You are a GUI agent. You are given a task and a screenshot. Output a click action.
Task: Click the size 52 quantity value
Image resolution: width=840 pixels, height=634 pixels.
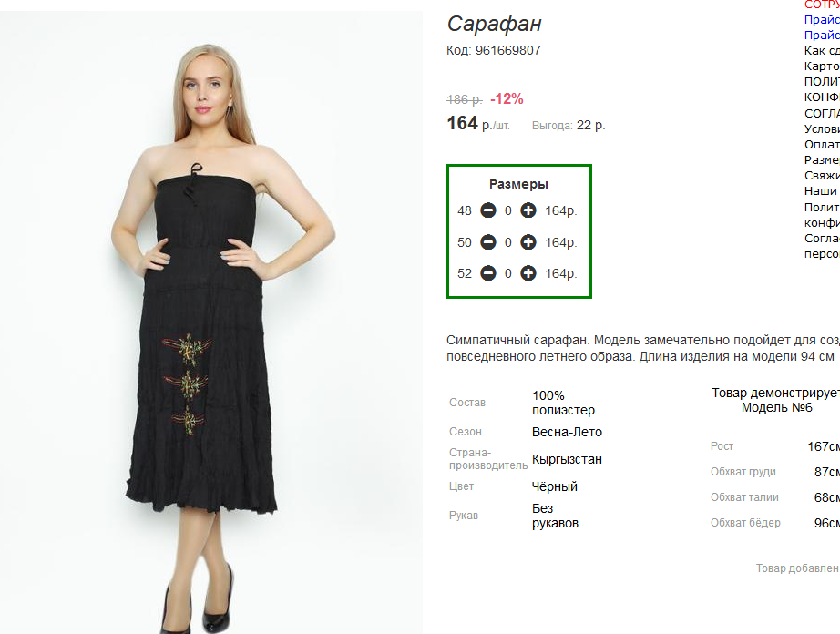pyautogui.click(x=507, y=274)
